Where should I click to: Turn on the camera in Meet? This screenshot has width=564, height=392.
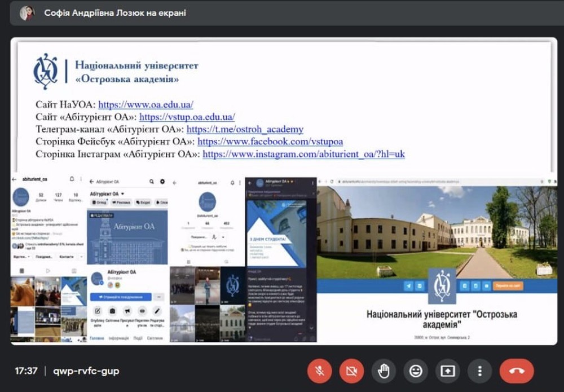point(351,371)
